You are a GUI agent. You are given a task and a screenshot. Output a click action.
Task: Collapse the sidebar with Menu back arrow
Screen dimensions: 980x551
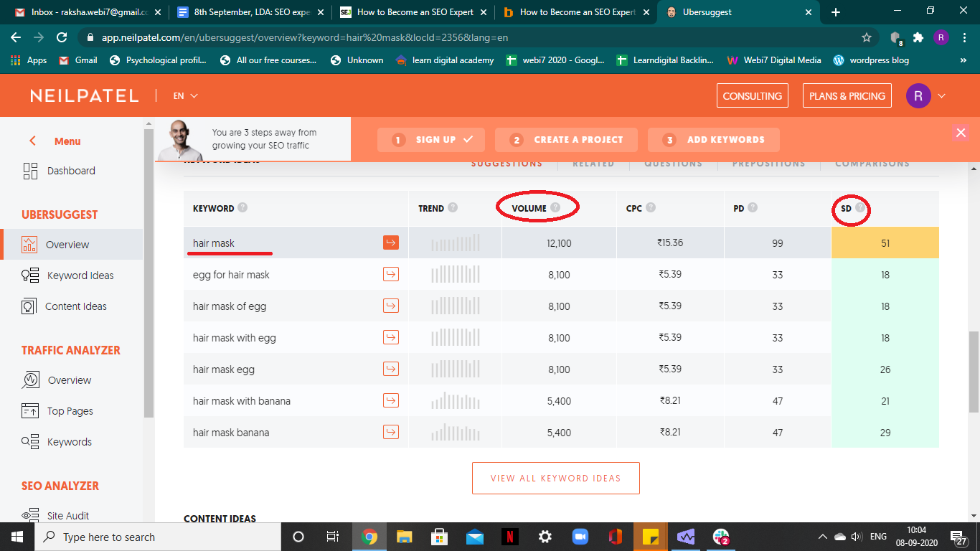(32, 141)
